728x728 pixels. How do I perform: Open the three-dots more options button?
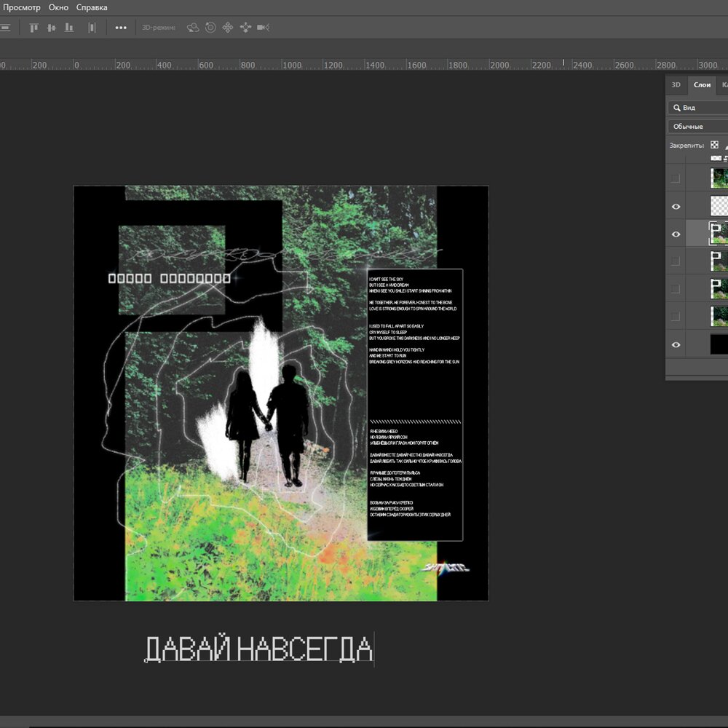[121, 28]
